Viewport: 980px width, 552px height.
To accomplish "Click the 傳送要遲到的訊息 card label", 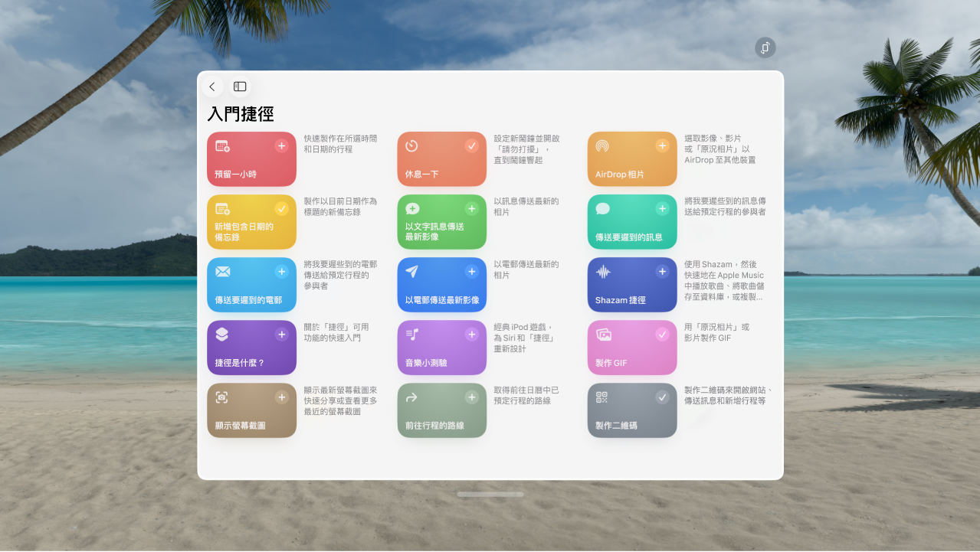I will coord(629,237).
